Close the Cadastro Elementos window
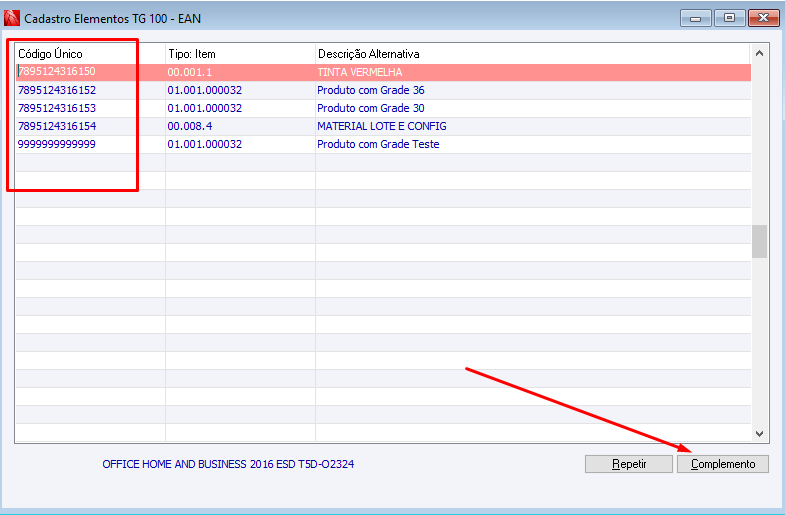Viewport: 785px width, 515px height. (x=763, y=18)
